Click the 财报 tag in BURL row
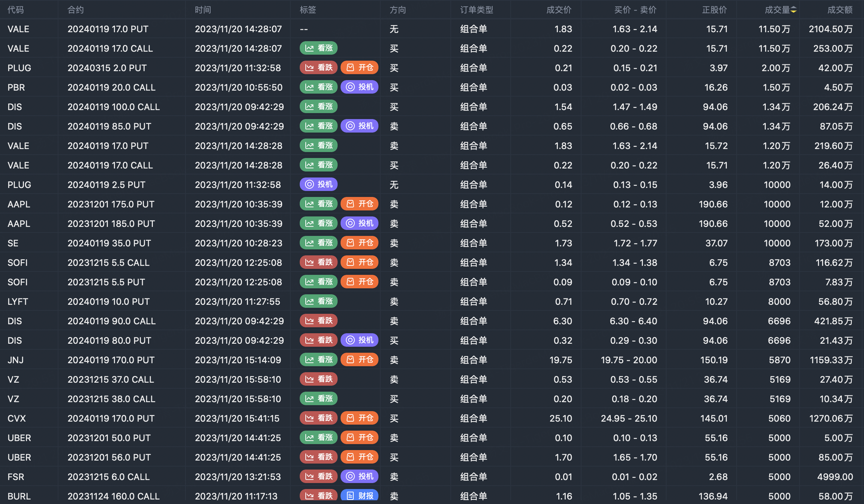The height and width of the screenshot is (504, 864). pos(359,496)
